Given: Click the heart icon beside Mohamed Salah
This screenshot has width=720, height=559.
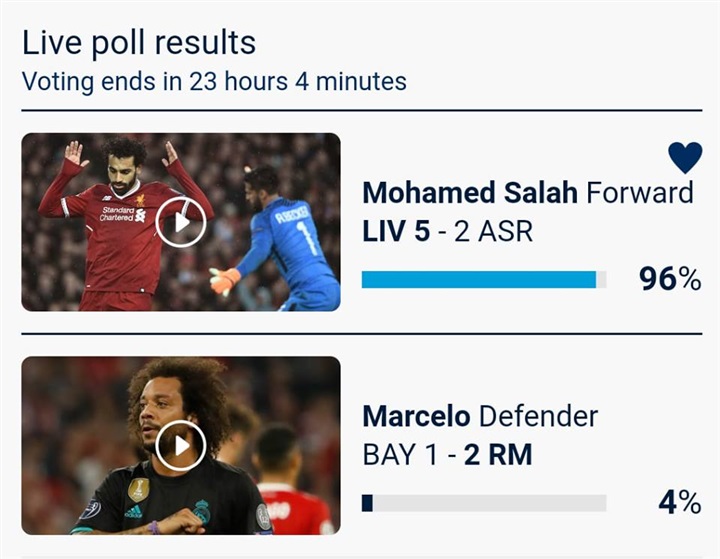Looking at the screenshot, I should coord(685,158).
